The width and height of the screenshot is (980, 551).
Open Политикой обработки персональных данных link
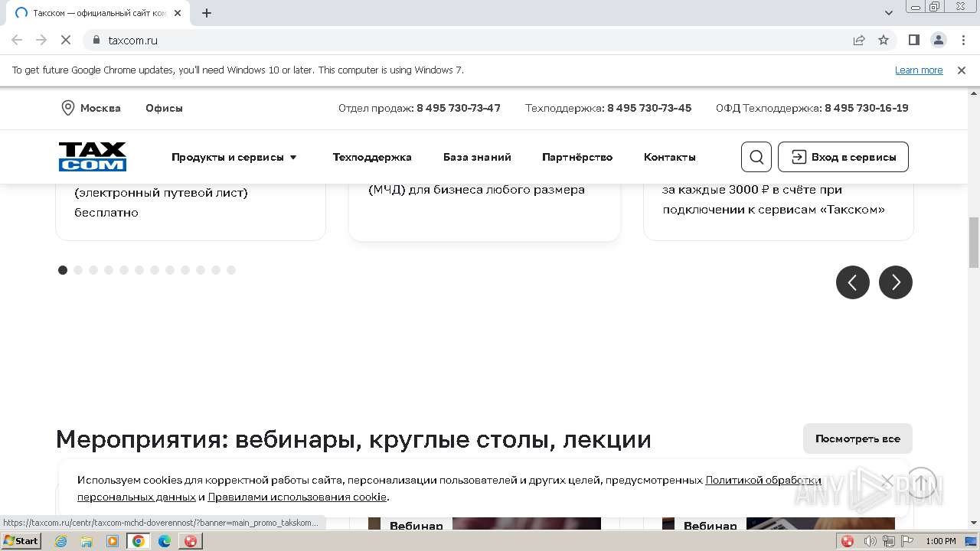[763, 481]
